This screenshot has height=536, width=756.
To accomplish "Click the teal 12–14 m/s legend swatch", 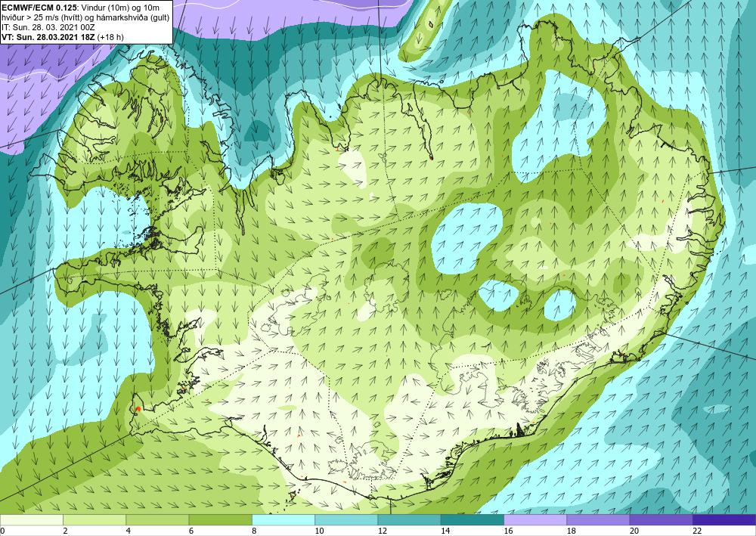I will point(409,519).
